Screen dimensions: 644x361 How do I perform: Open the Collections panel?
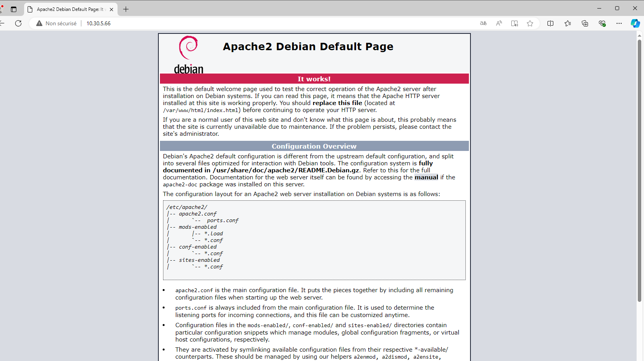click(x=585, y=23)
